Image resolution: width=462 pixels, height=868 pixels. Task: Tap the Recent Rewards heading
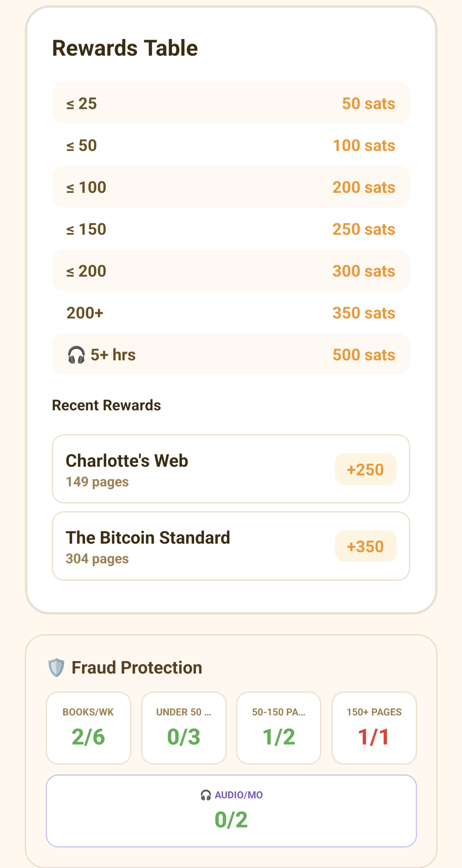click(x=107, y=405)
